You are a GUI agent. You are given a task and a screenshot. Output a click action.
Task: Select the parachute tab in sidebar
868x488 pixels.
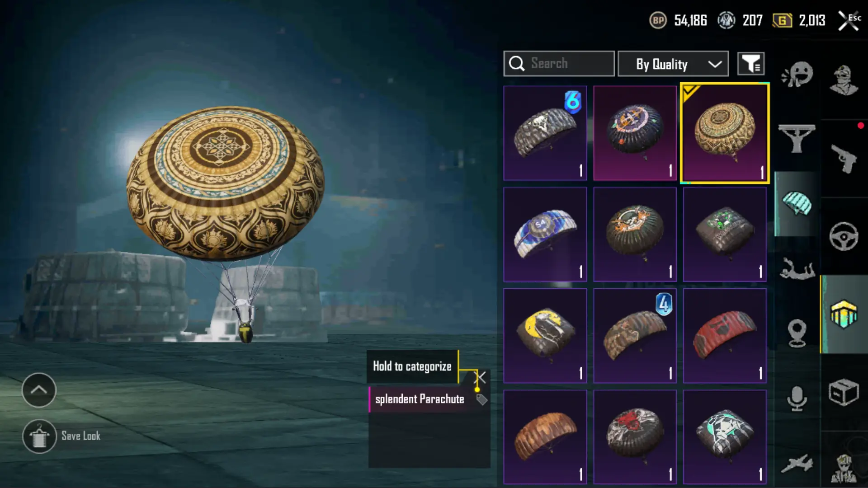[797, 204]
